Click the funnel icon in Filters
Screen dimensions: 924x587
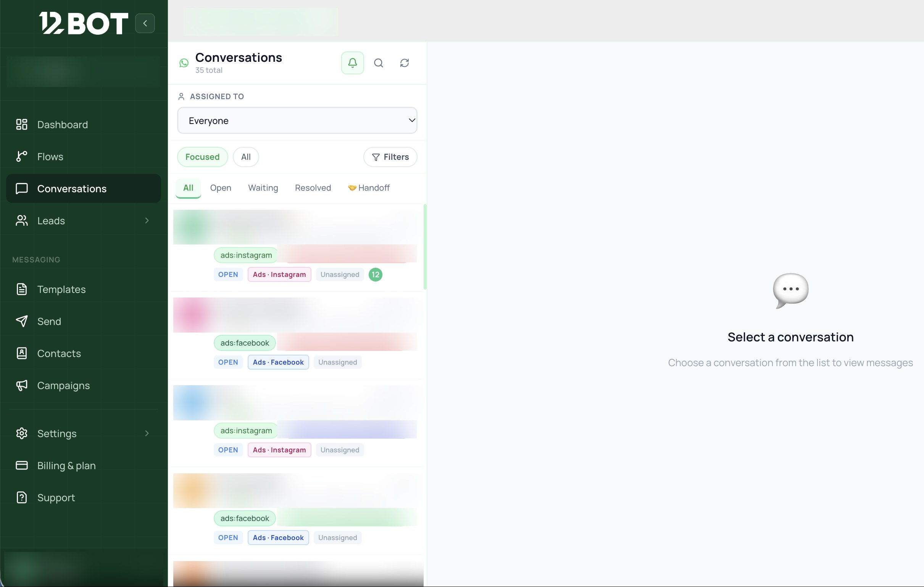pos(376,157)
